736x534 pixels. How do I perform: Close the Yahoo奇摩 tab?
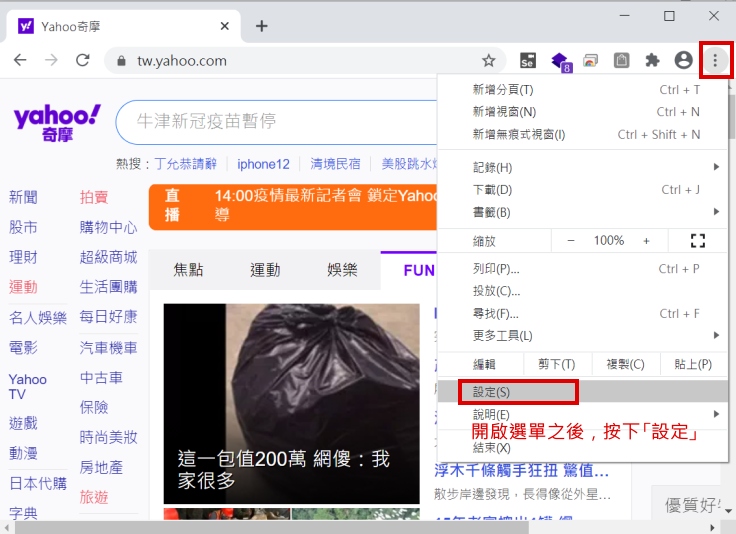point(225,26)
